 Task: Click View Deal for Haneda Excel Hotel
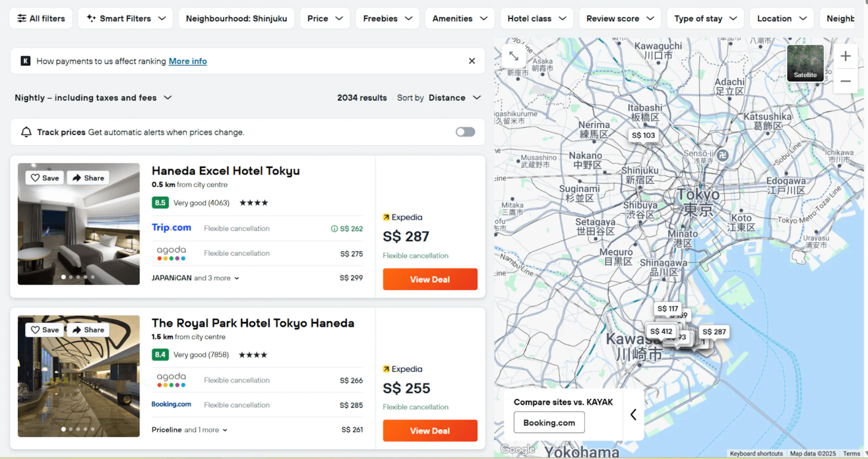coord(429,279)
